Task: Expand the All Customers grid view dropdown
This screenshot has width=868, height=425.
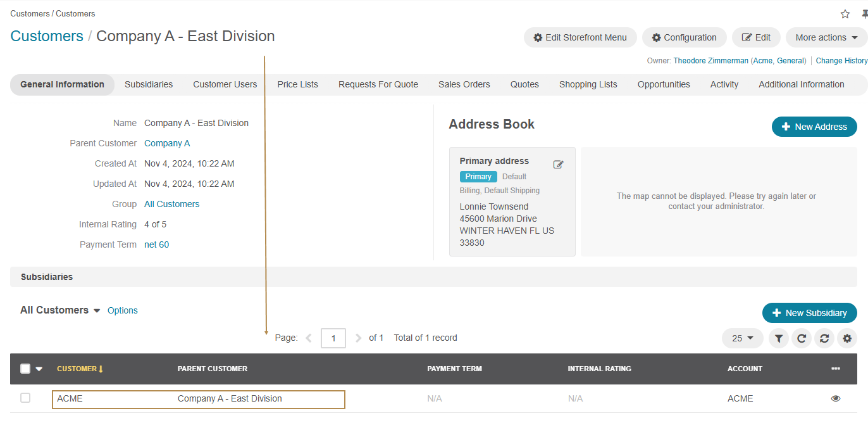Action: 97,311
